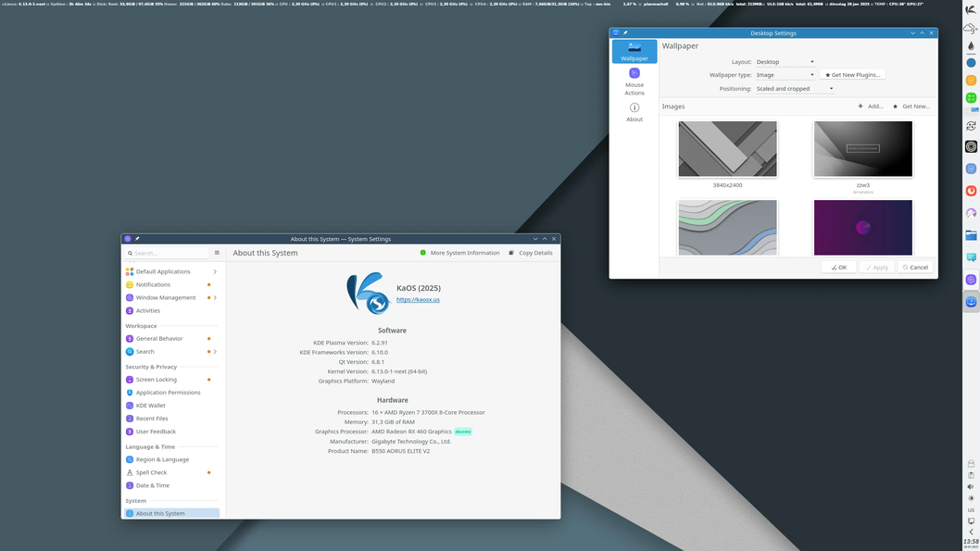The width and height of the screenshot is (980, 551).
Task: Toggle the pin on the System Settings titlebar
Action: [x=136, y=238]
